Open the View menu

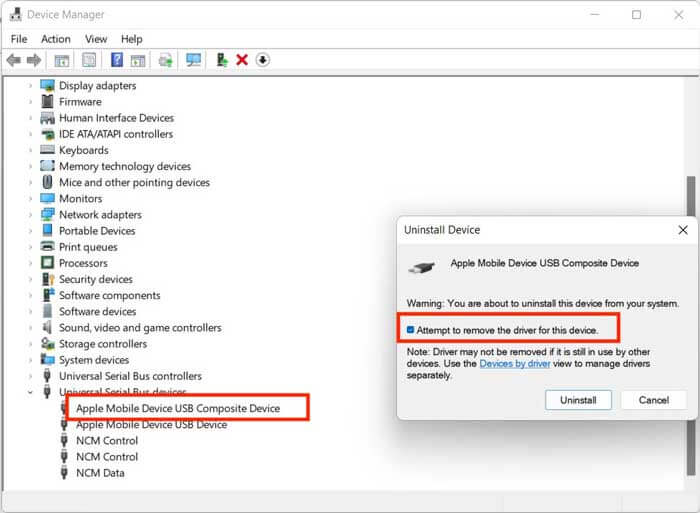pyautogui.click(x=96, y=39)
